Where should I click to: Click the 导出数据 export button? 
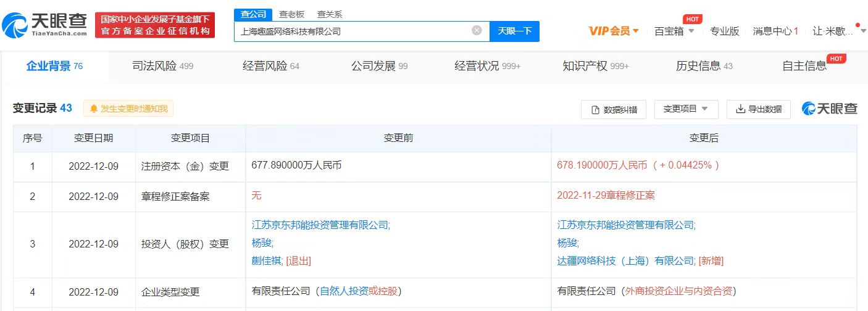[759, 109]
